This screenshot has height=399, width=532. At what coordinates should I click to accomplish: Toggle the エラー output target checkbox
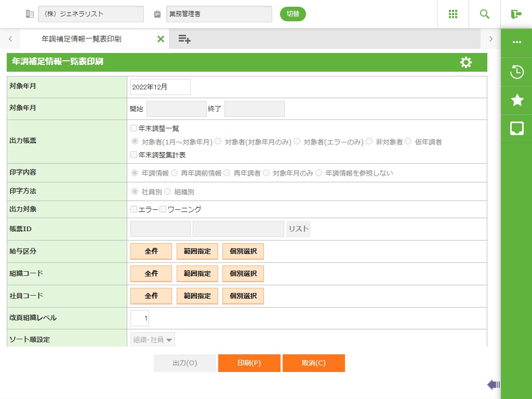134,209
